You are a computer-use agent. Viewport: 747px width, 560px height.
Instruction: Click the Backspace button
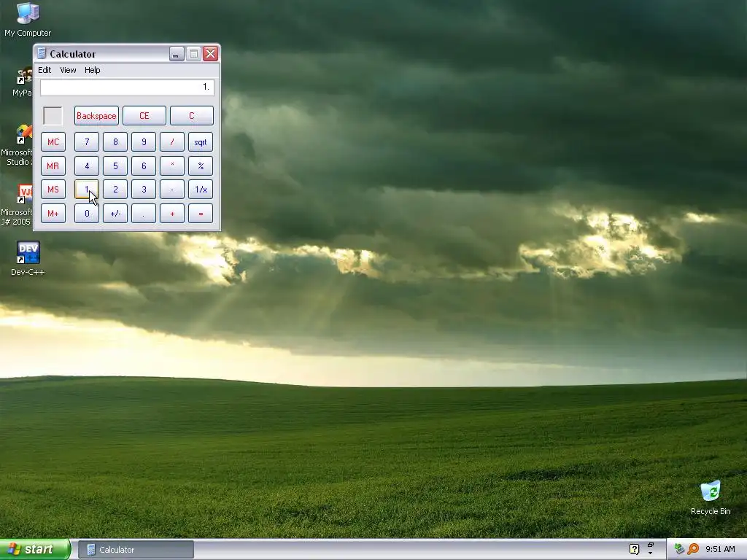96,116
